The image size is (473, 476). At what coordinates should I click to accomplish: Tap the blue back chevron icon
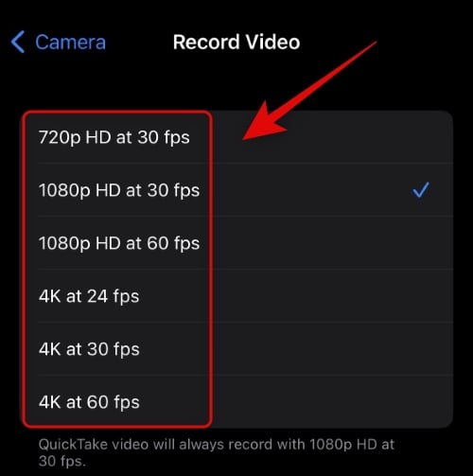tap(18, 42)
